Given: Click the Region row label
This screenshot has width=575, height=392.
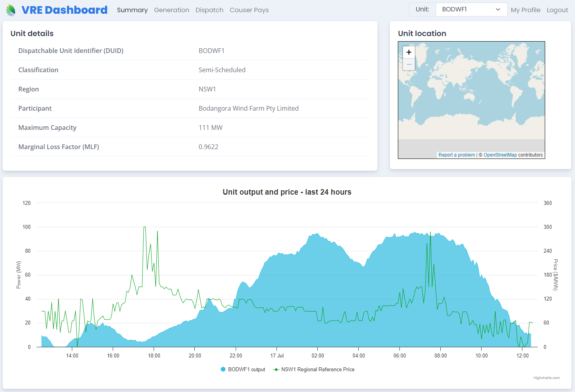Looking at the screenshot, I should click(29, 89).
